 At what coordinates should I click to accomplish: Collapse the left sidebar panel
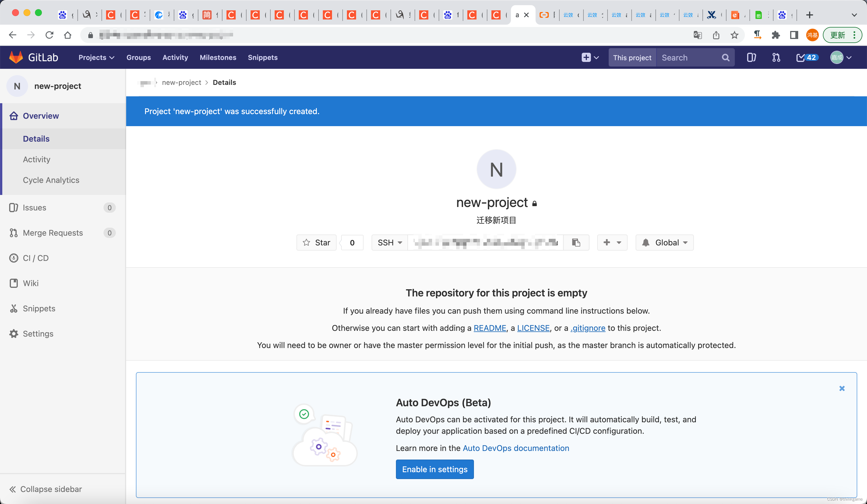(x=46, y=489)
